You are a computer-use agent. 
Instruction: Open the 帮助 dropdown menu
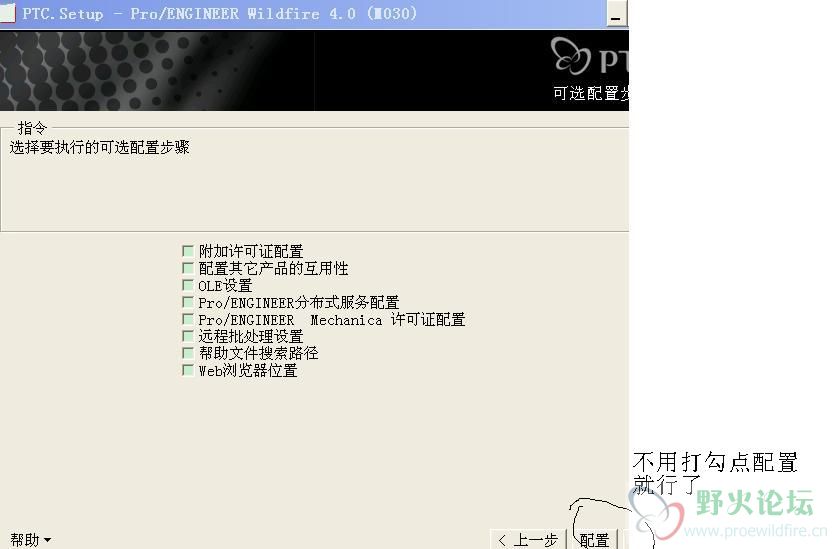[x=31, y=540]
